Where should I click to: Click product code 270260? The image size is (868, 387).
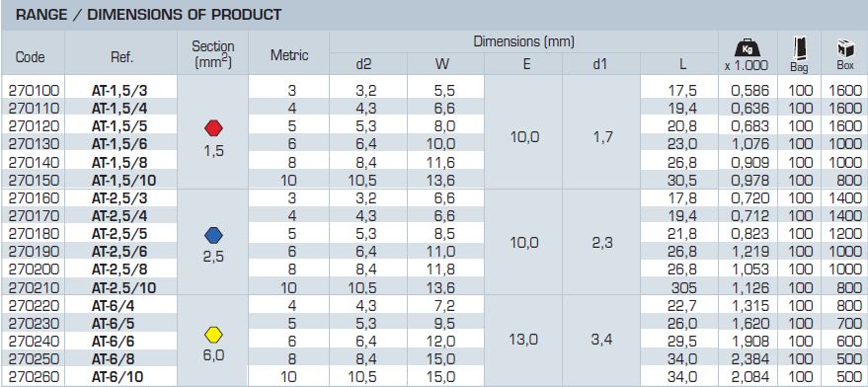35,377
